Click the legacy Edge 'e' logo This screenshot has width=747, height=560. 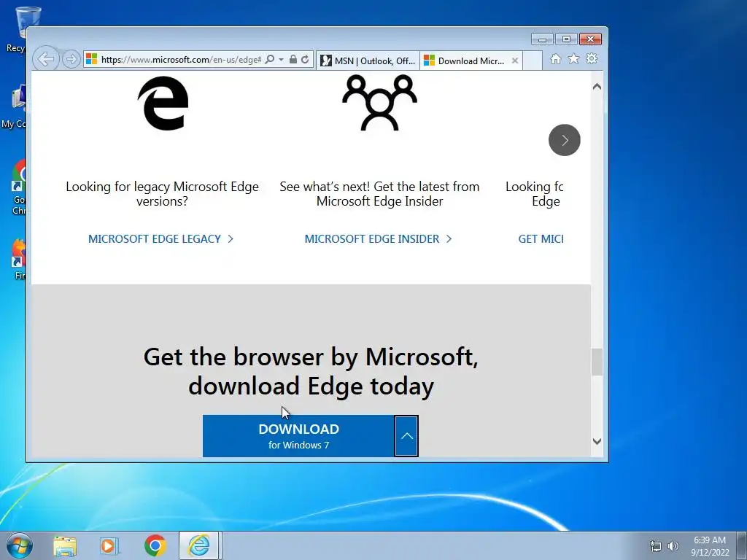(163, 103)
